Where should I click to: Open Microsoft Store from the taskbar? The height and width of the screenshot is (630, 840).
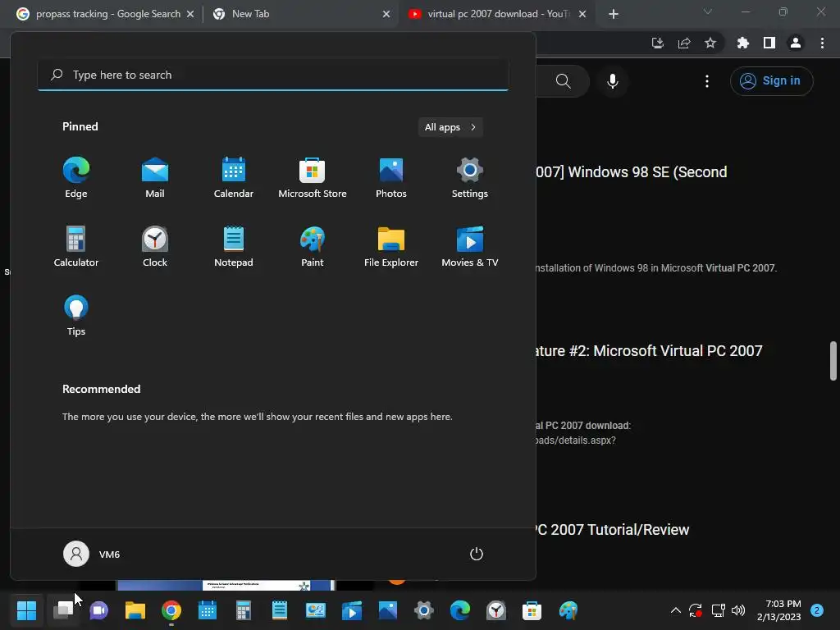tap(532, 610)
